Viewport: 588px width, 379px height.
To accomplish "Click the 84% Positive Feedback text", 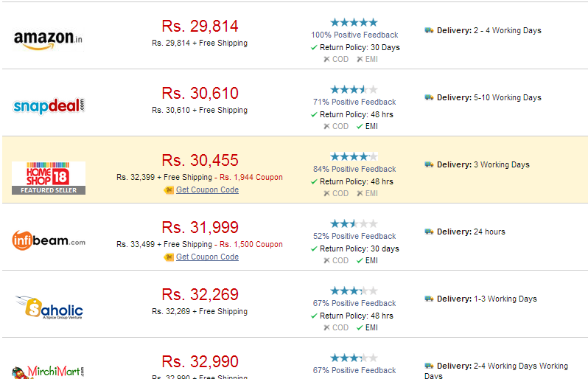I will [x=354, y=170].
